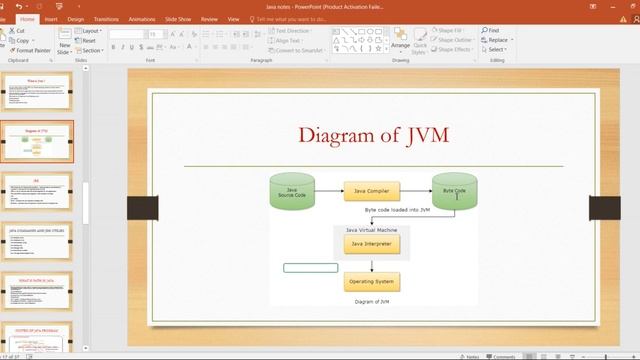Viewport: 640px width, 360px height.
Task: Expand the font size combo box
Action: coord(165,34)
